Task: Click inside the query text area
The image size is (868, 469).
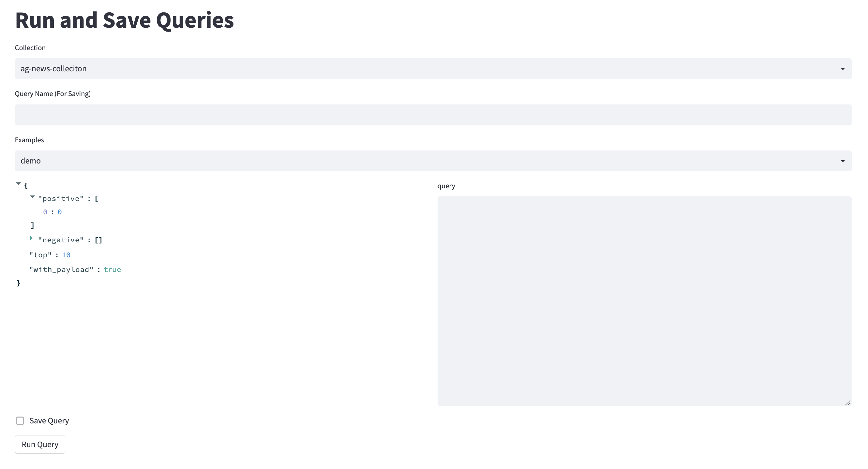Action: tap(644, 301)
